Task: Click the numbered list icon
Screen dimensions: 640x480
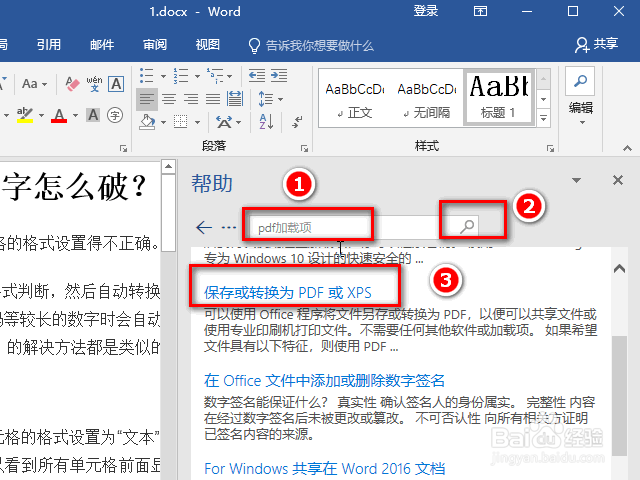Action: coord(180,76)
